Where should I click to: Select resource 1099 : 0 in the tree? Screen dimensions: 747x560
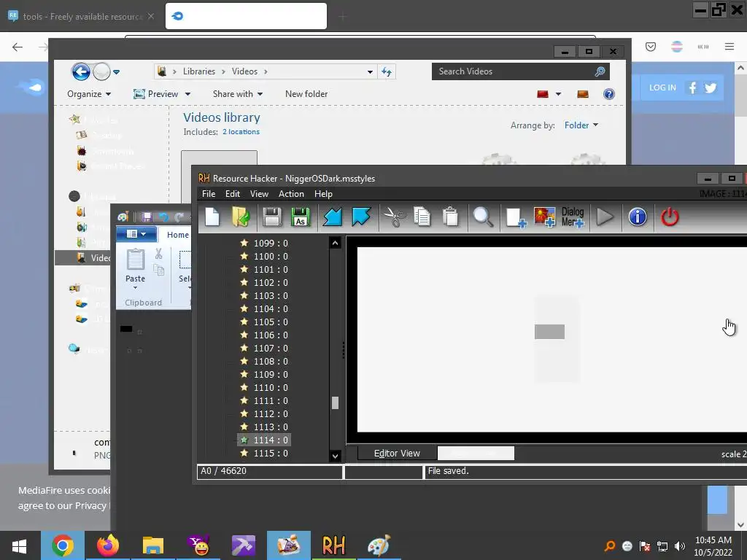(264, 244)
